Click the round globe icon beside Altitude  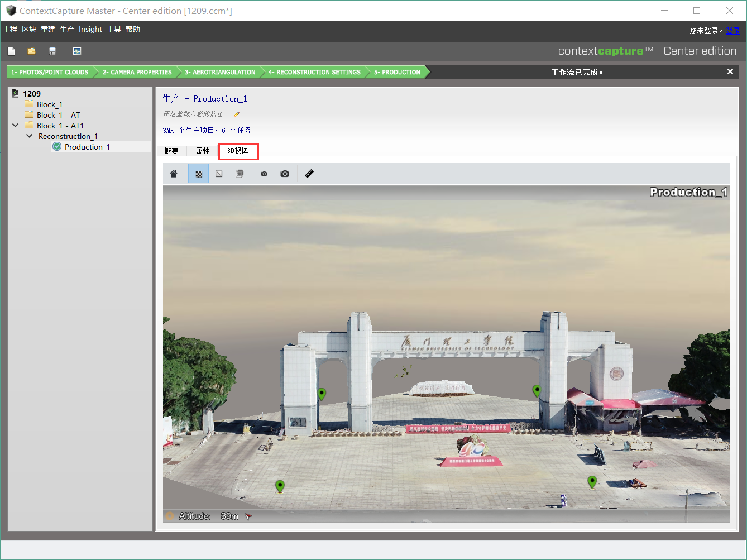click(170, 516)
